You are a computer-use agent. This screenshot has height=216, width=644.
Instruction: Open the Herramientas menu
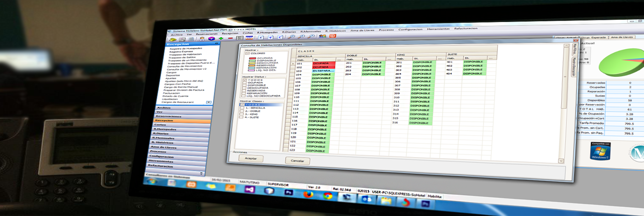point(438,28)
